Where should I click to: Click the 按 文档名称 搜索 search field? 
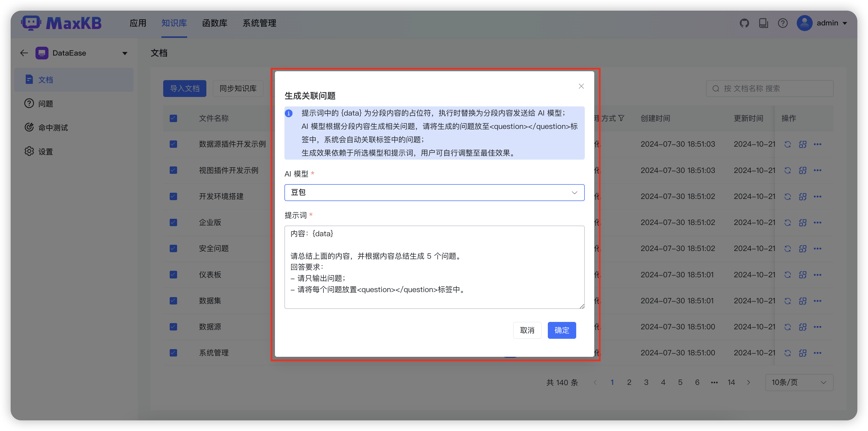tap(770, 89)
